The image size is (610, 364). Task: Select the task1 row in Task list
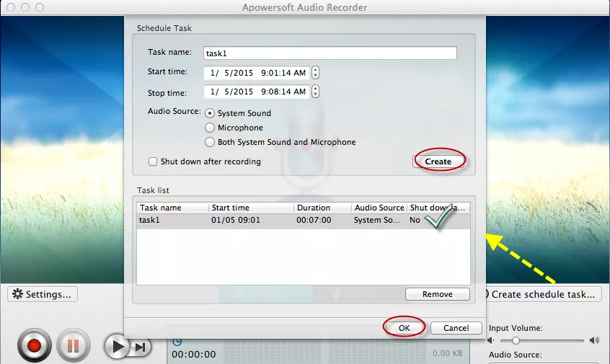coord(304,220)
